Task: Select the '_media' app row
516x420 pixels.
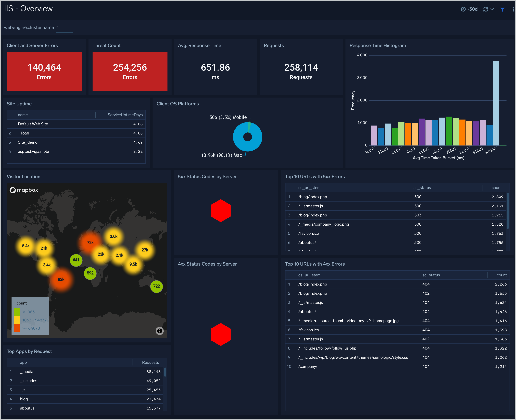Action: [x=85, y=372]
